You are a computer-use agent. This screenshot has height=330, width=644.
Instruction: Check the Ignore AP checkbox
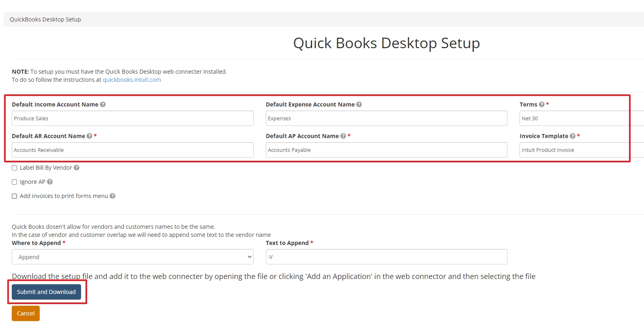[15, 182]
